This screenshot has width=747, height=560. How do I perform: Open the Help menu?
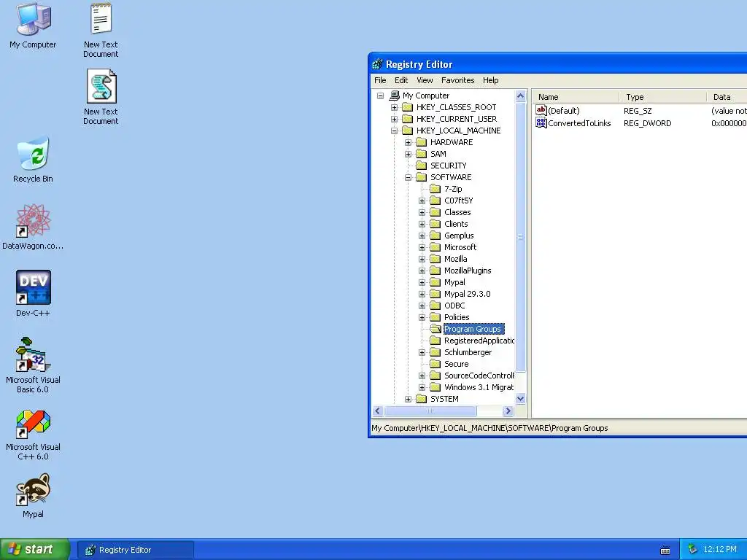click(491, 80)
